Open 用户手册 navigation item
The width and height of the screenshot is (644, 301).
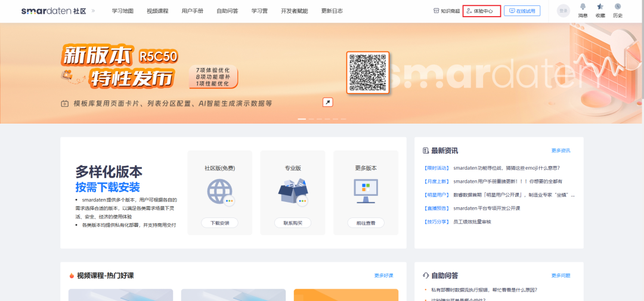click(x=192, y=11)
